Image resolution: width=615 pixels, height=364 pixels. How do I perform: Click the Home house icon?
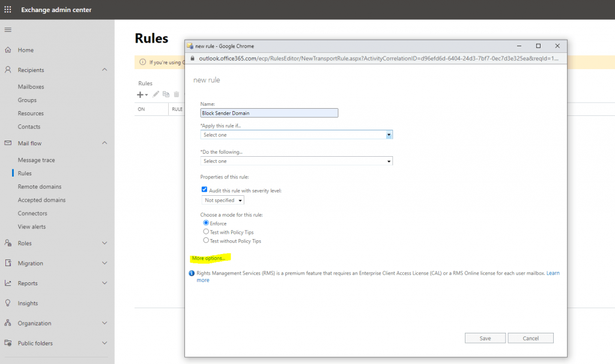click(x=8, y=50)
